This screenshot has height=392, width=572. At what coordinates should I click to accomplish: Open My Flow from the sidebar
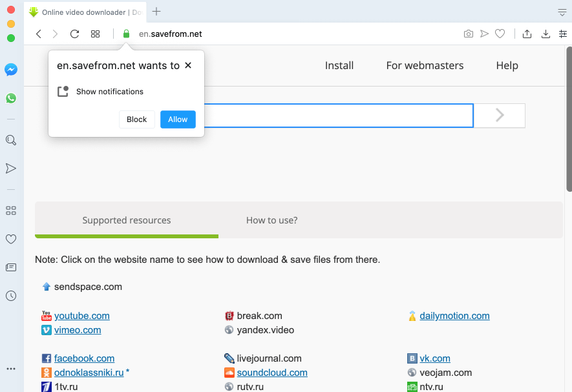[x=11, y=168]
